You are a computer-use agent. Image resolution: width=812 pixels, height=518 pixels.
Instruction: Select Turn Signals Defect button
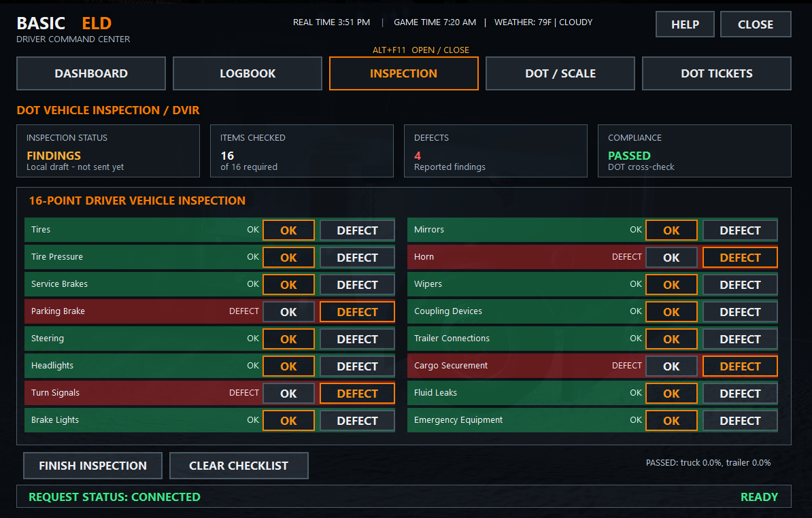pyautogui.click(x=357, y=394)
